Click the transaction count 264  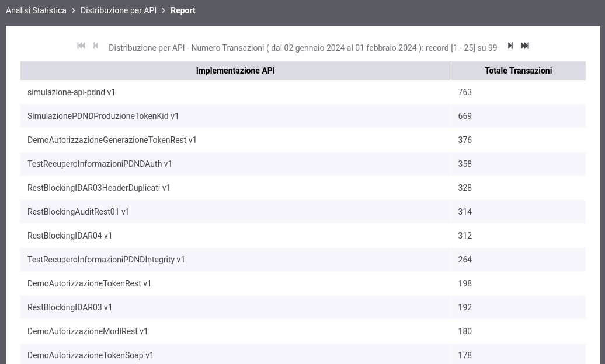click(x=465, y=260)
